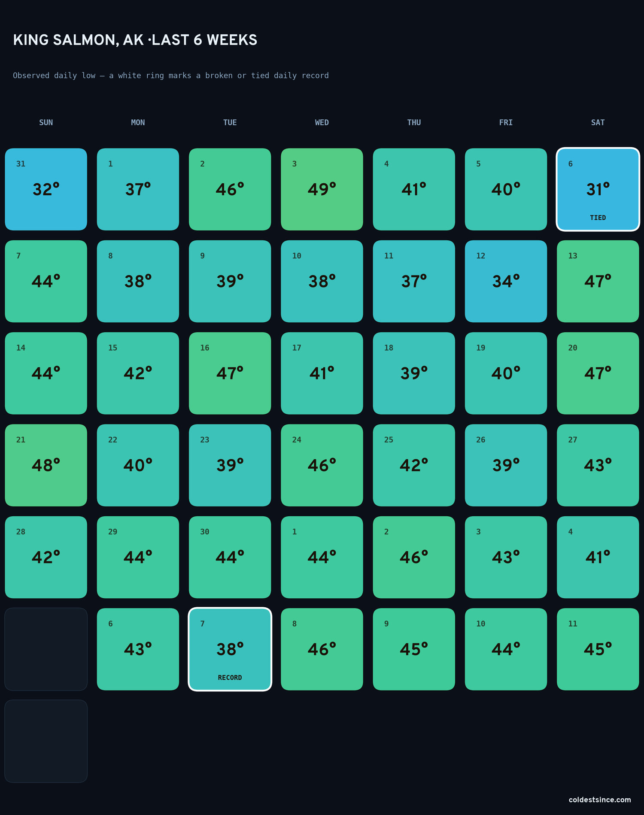This screenshot has width=644, height=815.
Task: Choose the day 21 tile showing 48°
Action: click(x=46, y=465)
